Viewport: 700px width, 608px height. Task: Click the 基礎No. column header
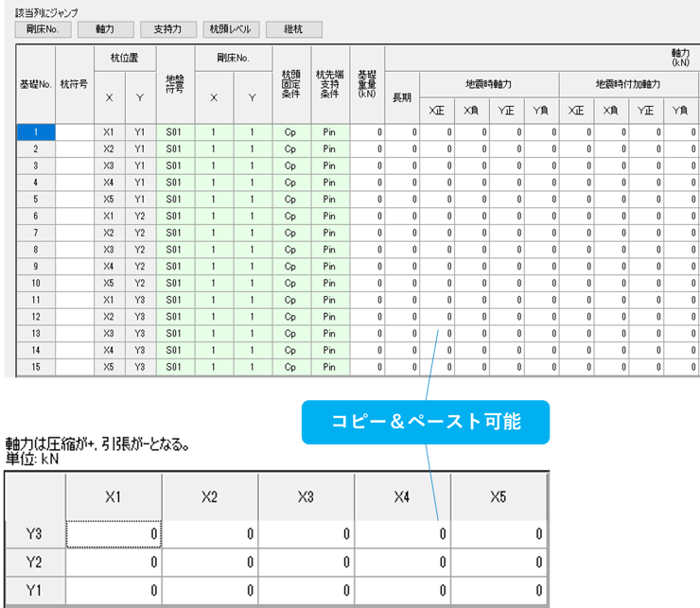pyautogui.click(x=36, y=84)
